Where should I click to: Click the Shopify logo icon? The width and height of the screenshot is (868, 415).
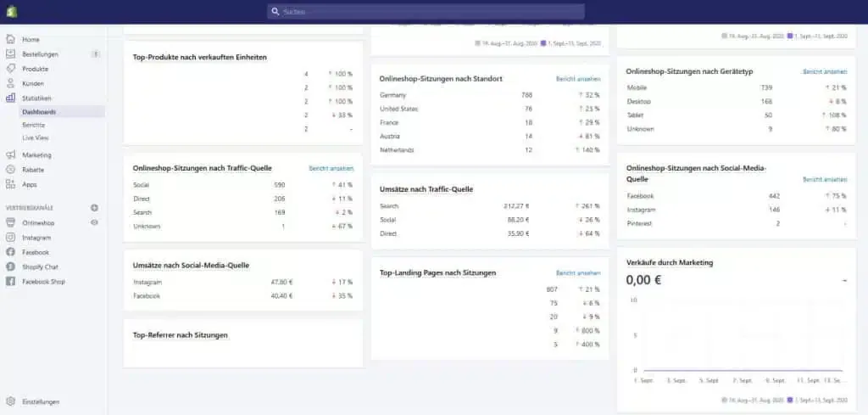pyautogui.click(x=11, y=11)
